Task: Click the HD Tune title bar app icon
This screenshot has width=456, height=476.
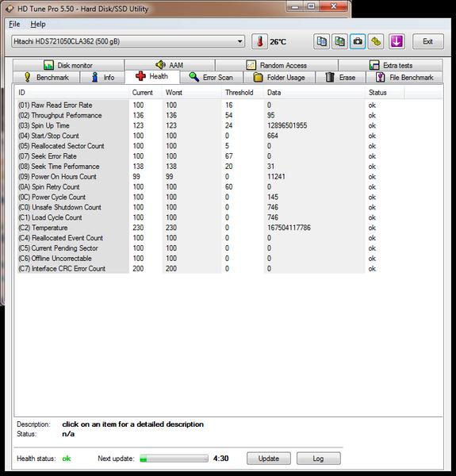Action: click(10, 9)
